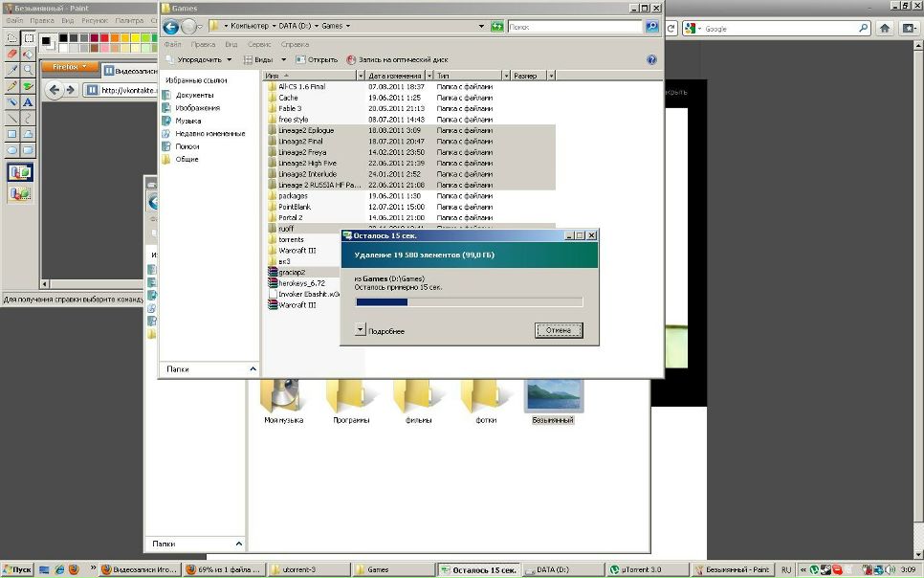Viewport: 924px width, 578px height.
Task: Select the Magnifier tool in Paint
Action: tap(28, 70)
